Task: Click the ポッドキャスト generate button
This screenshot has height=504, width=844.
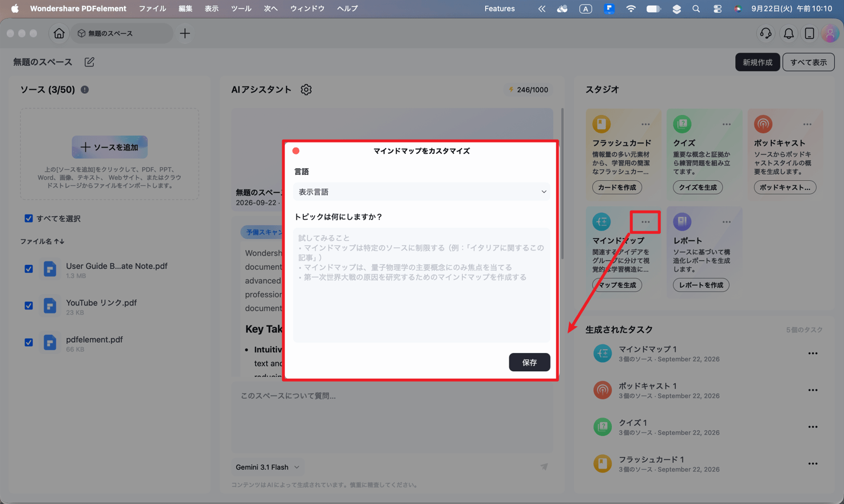Action: [785, 187]
